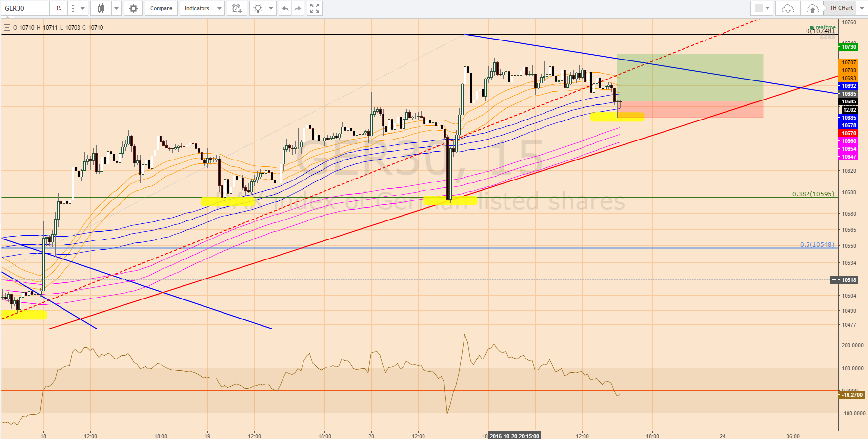Click the GER30 symbol input field
The image size is (868, 439).
[x=25, y=8]
